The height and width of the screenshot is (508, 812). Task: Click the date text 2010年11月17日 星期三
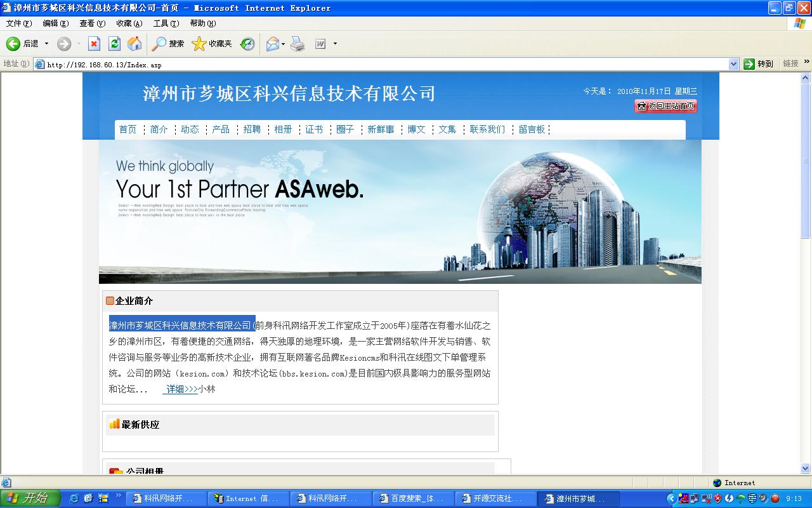pos(657,91)
